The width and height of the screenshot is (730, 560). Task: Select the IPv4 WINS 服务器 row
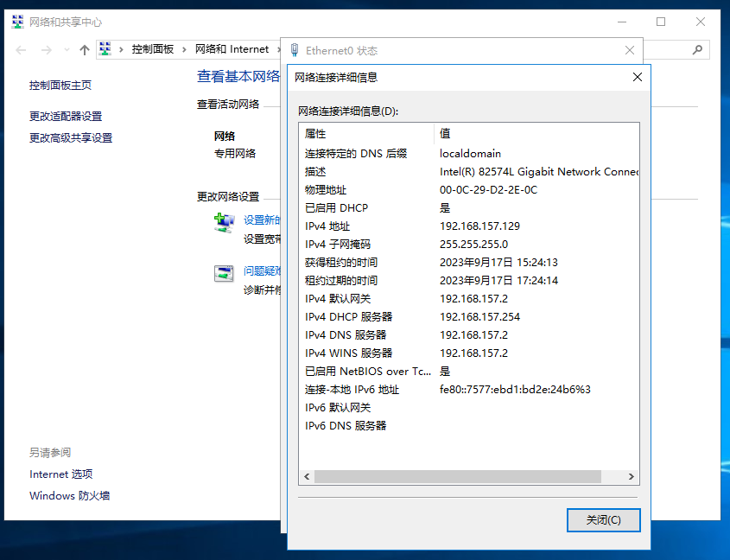(x=469, y=353)
